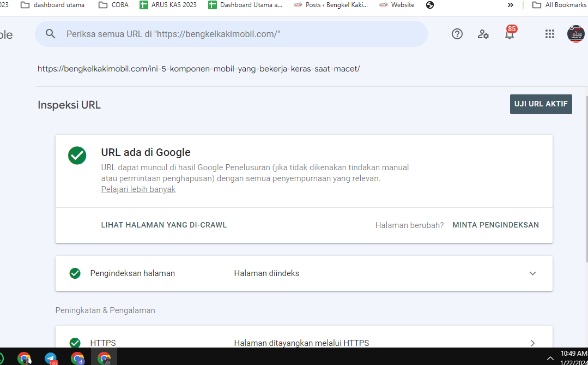Viewport: 588px width, 365px height.
Task: Open the Google apps grid
Action: [x=549, y=34]
